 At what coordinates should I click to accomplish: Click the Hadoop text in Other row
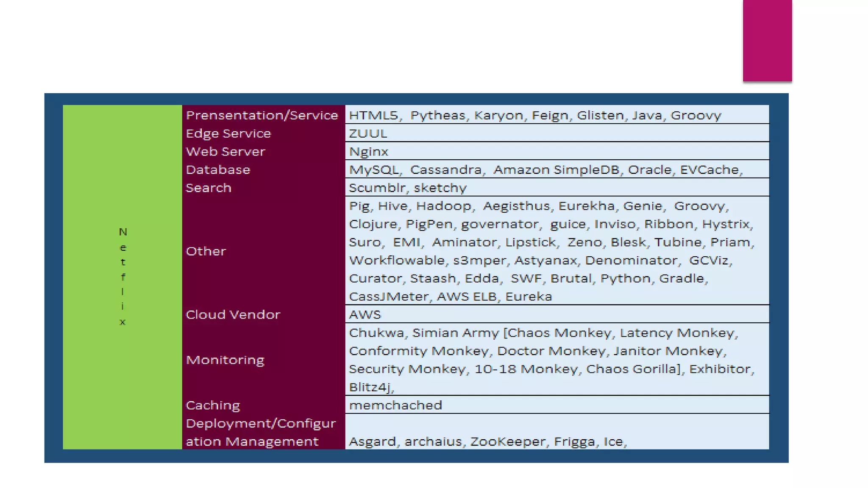pos(443,206)
